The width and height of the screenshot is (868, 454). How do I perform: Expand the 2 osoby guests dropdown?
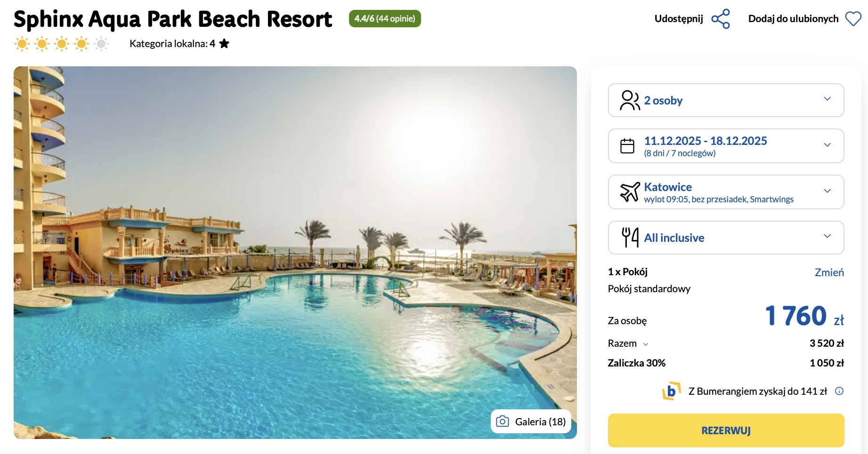click(x=827, y=99)
